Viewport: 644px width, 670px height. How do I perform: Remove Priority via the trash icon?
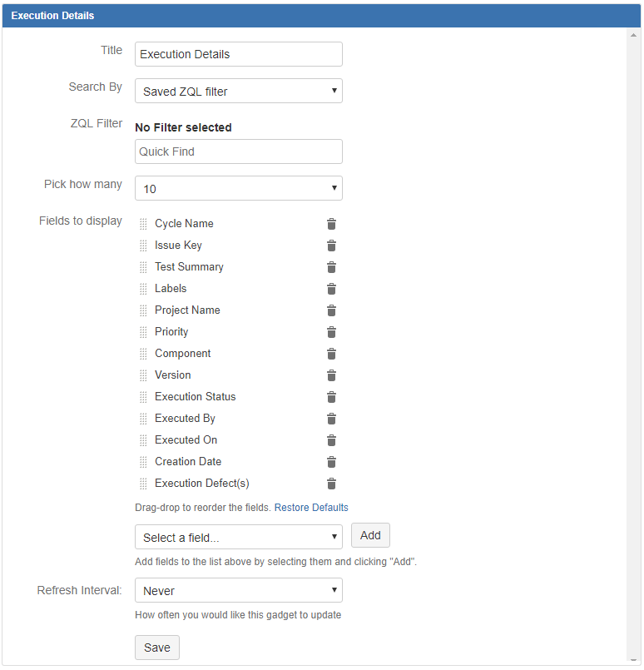331,331
